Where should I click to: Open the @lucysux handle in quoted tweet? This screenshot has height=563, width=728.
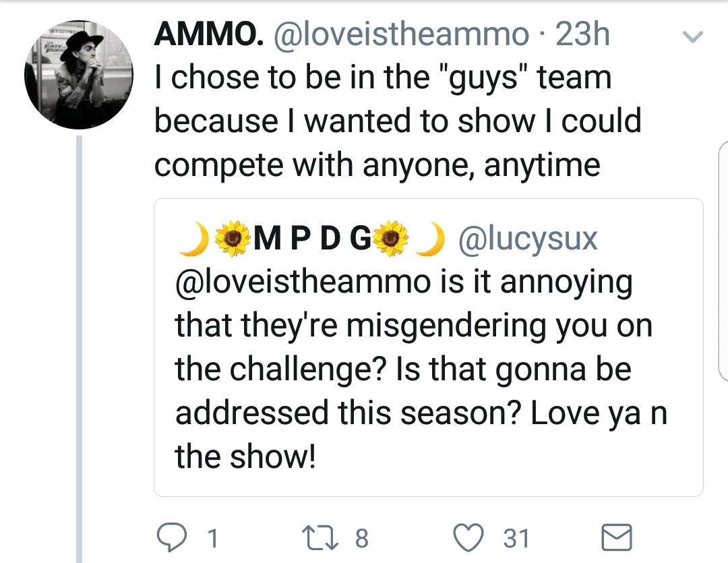[528, 239]
